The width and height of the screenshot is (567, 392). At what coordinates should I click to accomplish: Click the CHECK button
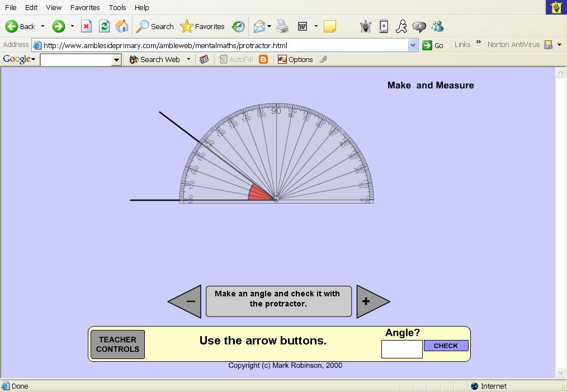(446, 346)
